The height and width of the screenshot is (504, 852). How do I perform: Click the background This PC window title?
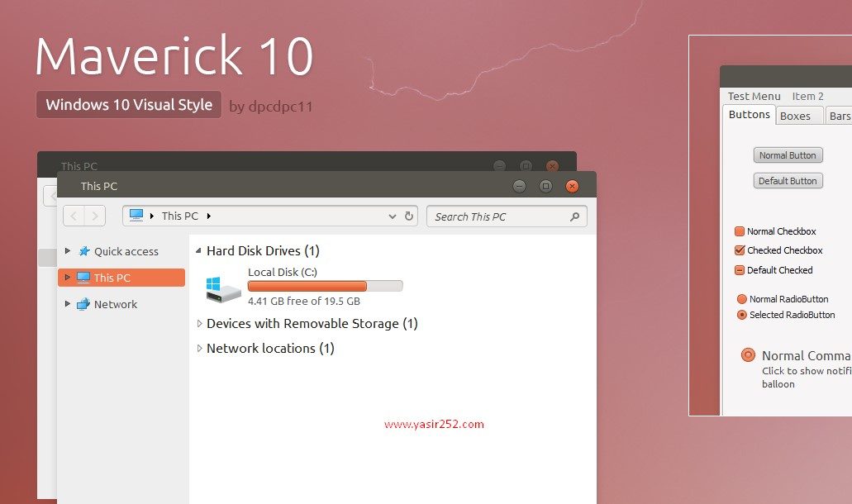pos(79,166)
